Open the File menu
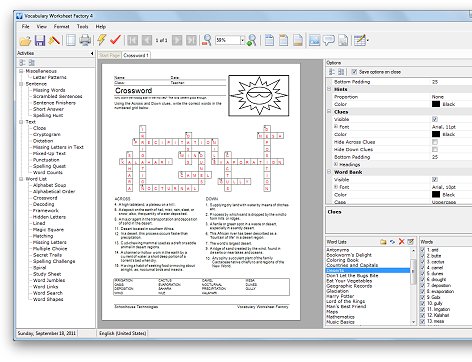This screenshot has height=362, width=472. [25, 26]
